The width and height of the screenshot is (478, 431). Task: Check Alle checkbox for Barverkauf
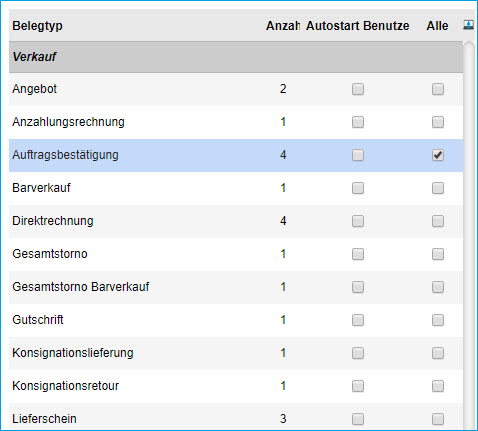pos(438,188)
